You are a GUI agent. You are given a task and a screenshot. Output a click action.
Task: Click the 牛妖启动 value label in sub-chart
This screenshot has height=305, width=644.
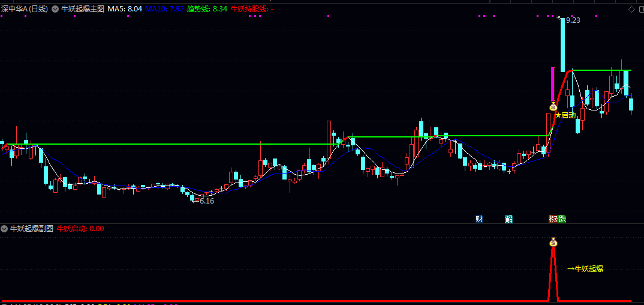(80, 229)
